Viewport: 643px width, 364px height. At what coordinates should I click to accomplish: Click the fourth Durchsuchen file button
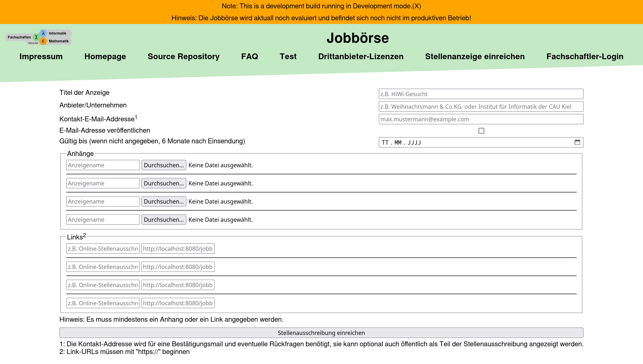pyautogui.click(x=164, y=220)
